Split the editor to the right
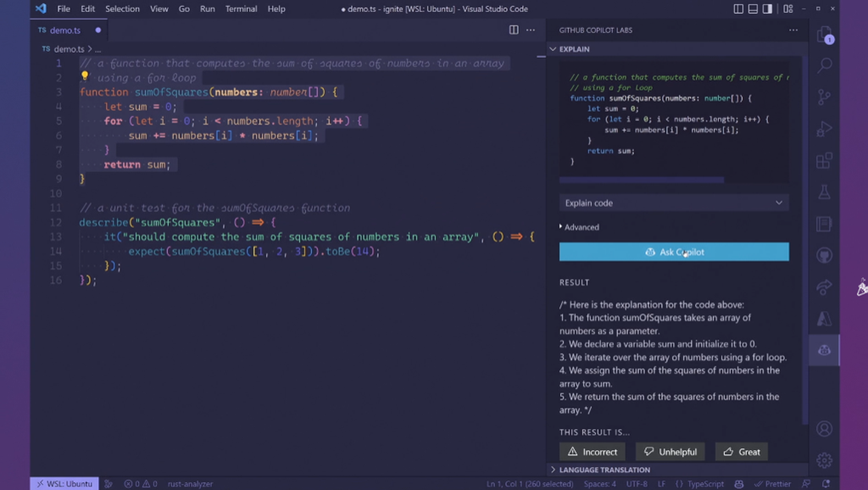This screenshot has height=490, width=868. click(514, 30)
